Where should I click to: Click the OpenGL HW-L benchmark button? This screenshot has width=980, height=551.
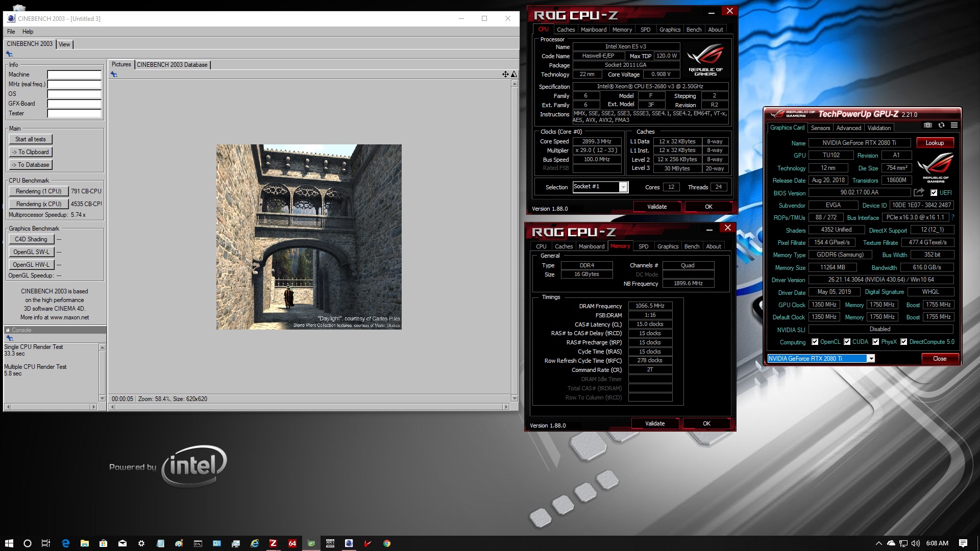click(31, 265)
